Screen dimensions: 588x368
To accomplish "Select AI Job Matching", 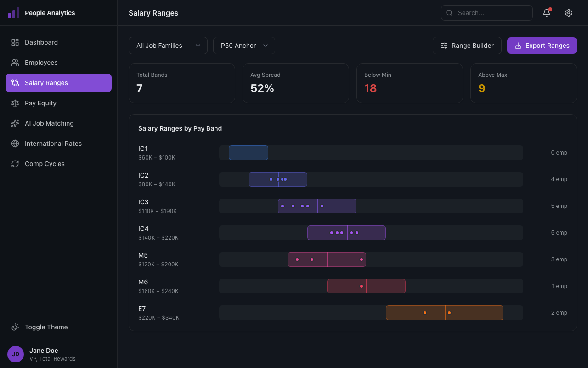I will click(15, 123).
